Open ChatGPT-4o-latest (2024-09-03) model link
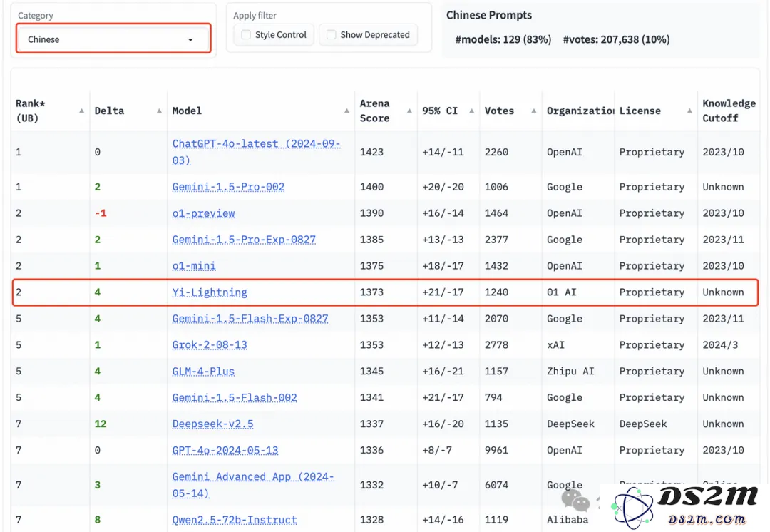Image resolution: width=770 pixels, height=532 pixels. click(x=256, y=152)
